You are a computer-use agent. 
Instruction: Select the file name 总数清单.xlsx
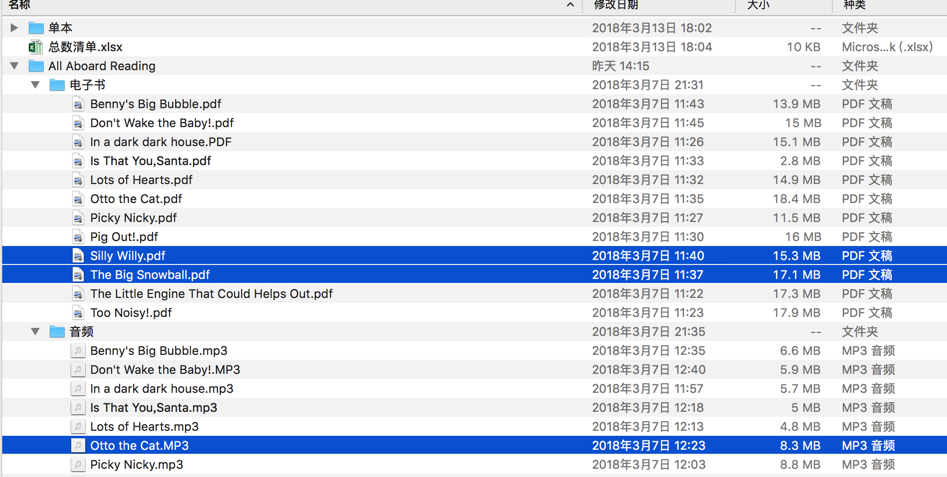tap(86, 47)
